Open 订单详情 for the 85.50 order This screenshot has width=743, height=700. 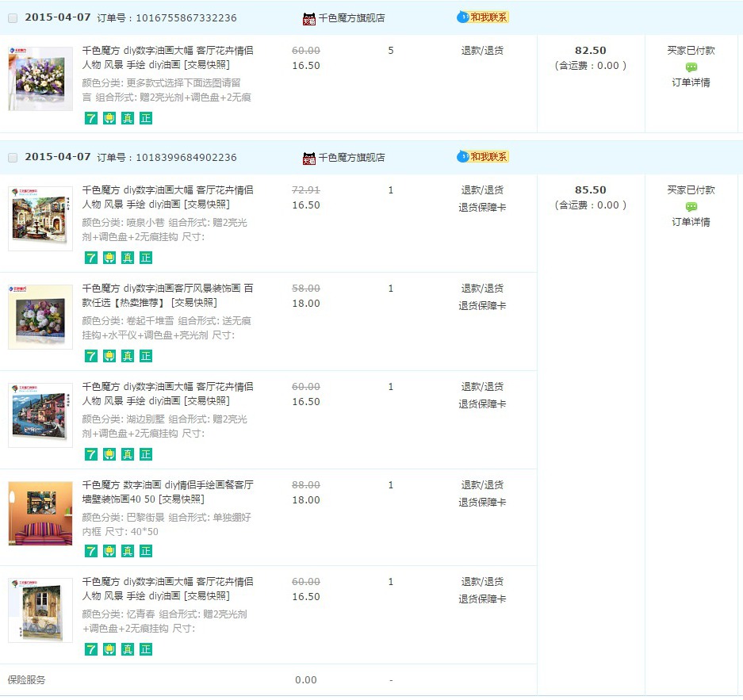click(x=691, y=222)
